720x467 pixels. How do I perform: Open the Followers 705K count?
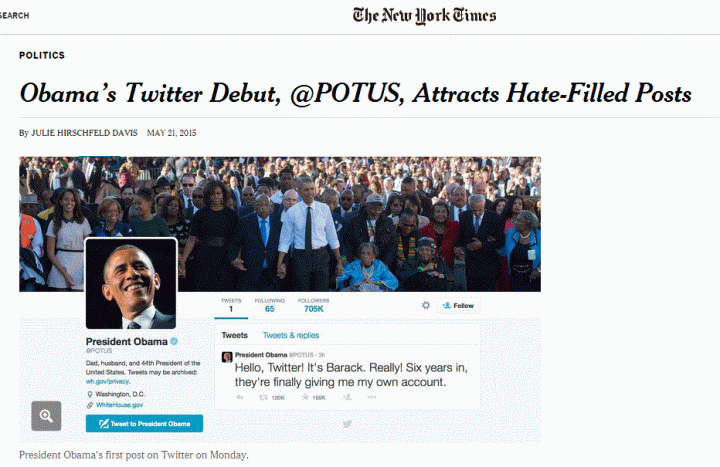click(314, 305)
